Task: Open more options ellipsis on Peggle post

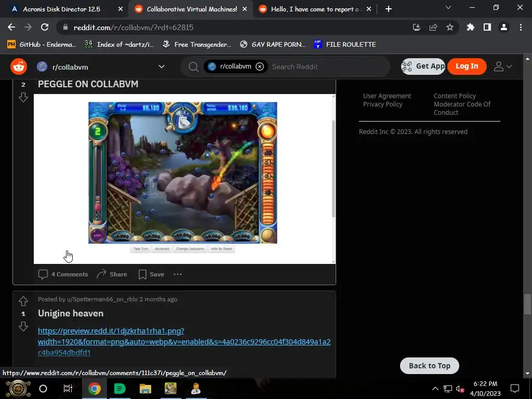Action: click(178, 274)
